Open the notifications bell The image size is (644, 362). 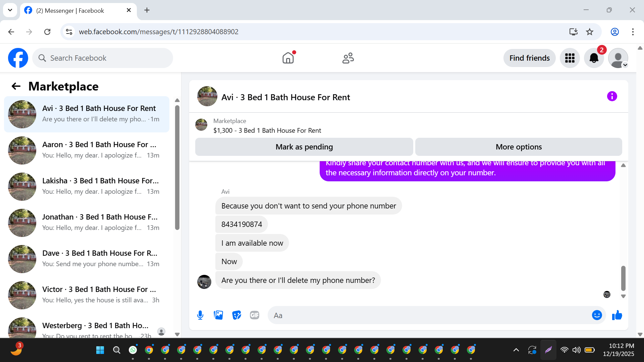click(x=594, y=58)
